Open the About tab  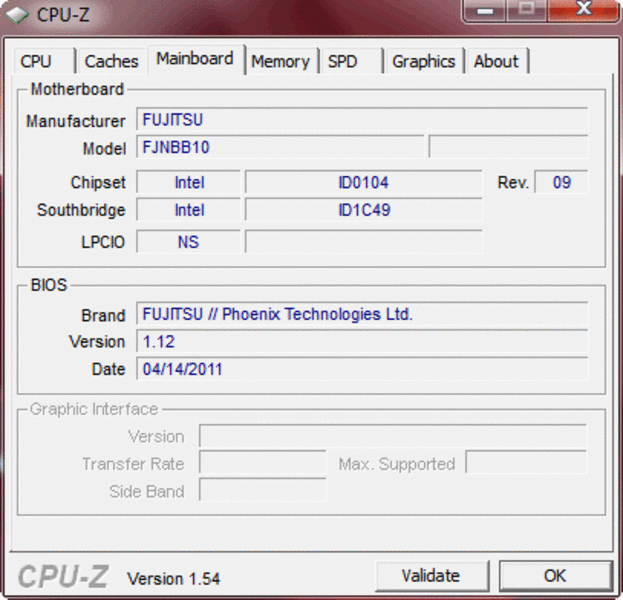click(497, 61)
